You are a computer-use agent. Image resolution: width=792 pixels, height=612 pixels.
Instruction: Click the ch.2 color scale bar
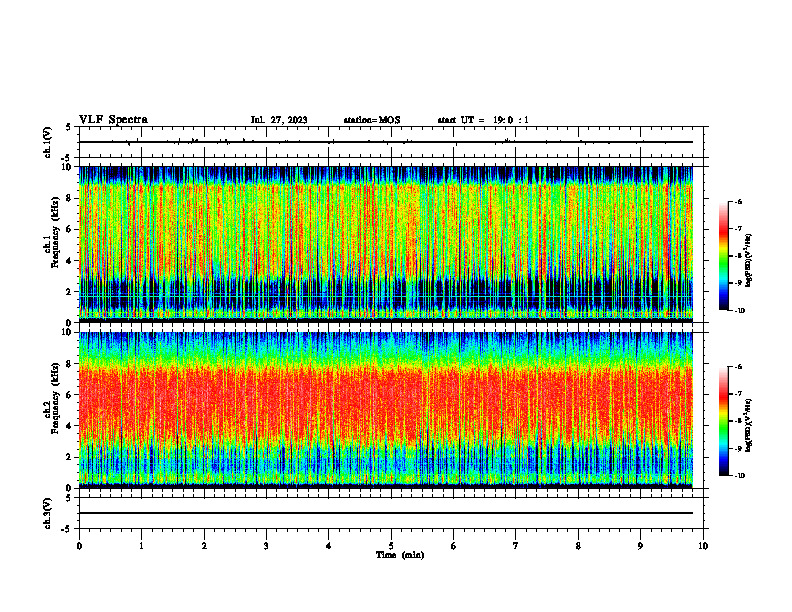pyautogui.click(x=723, y=421)
